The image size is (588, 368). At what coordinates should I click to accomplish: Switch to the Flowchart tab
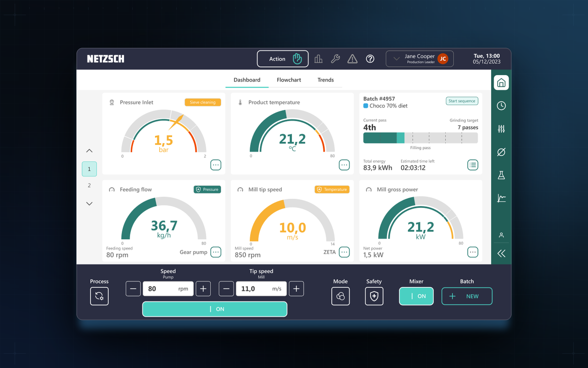coord(289,80)
